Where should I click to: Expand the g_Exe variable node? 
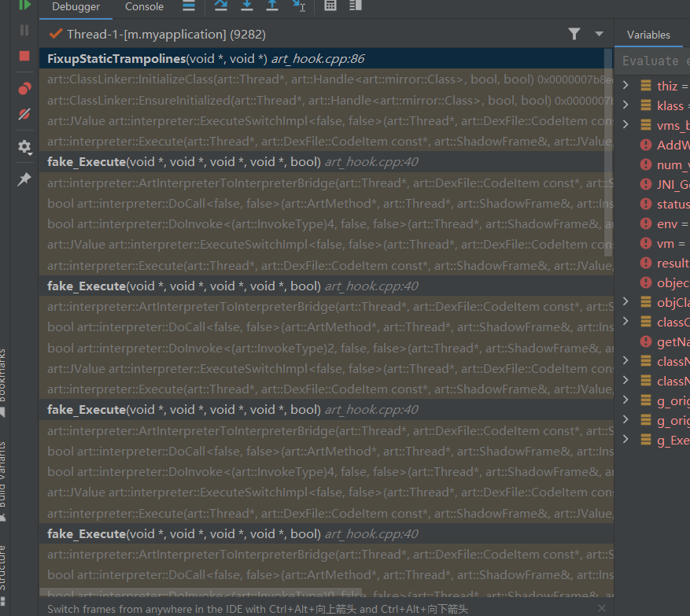(x=625, y=439)
